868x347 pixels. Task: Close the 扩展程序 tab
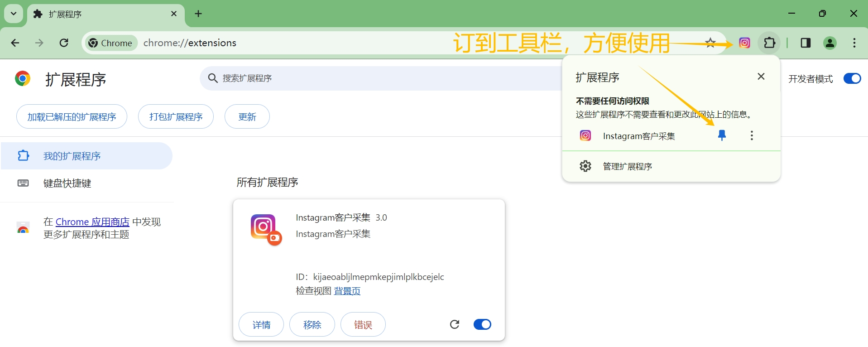click(174, 14)
